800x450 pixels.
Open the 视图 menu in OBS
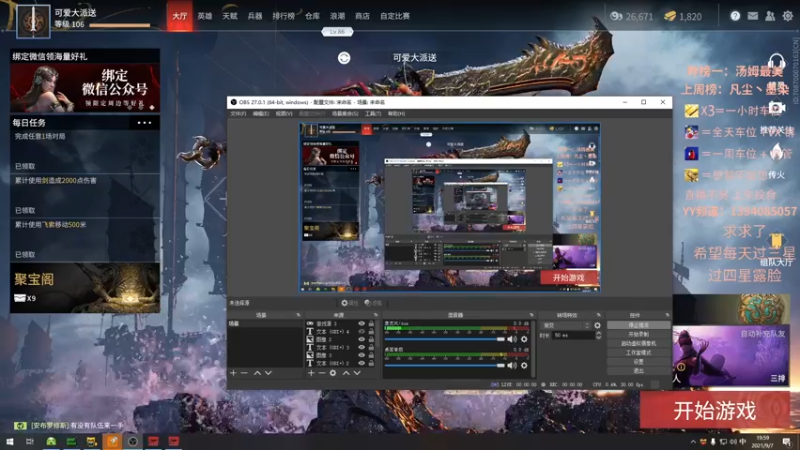284,114
